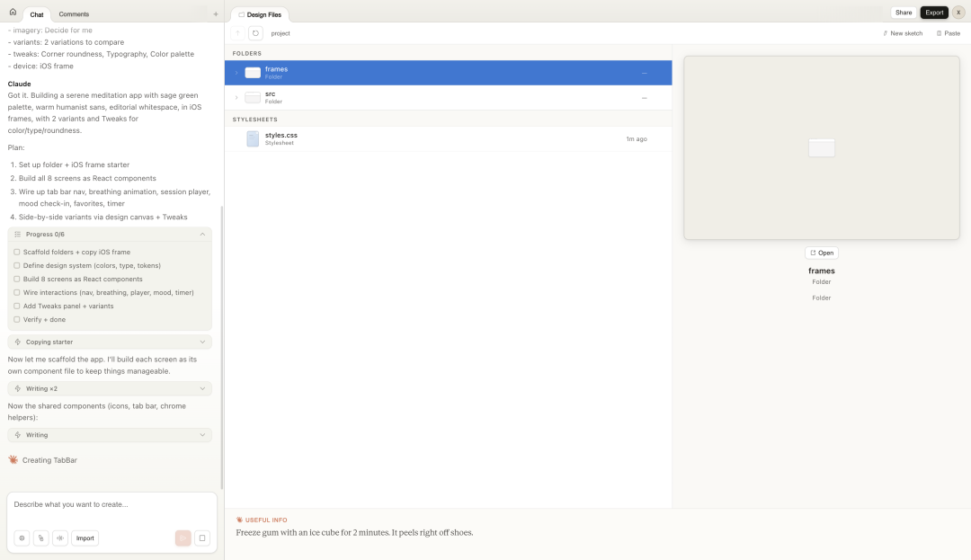Open settings gear in chat input

[22, 538]
